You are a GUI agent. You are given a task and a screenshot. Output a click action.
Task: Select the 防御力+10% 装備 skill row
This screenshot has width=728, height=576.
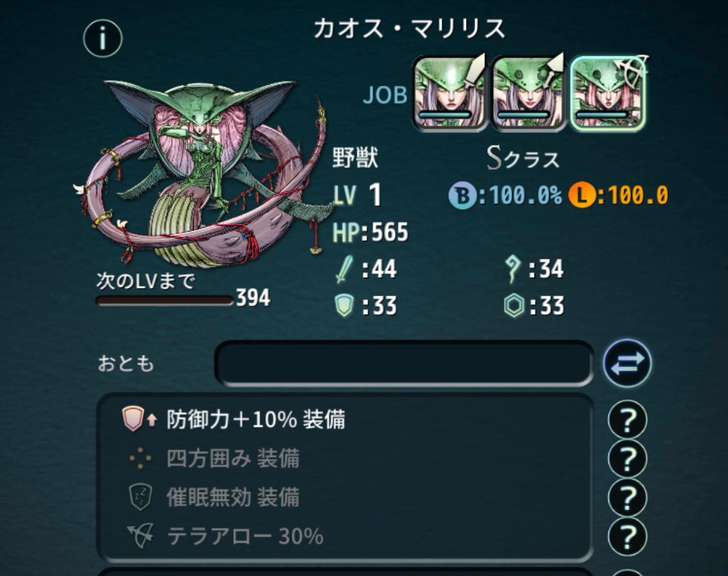click(345, 420)
